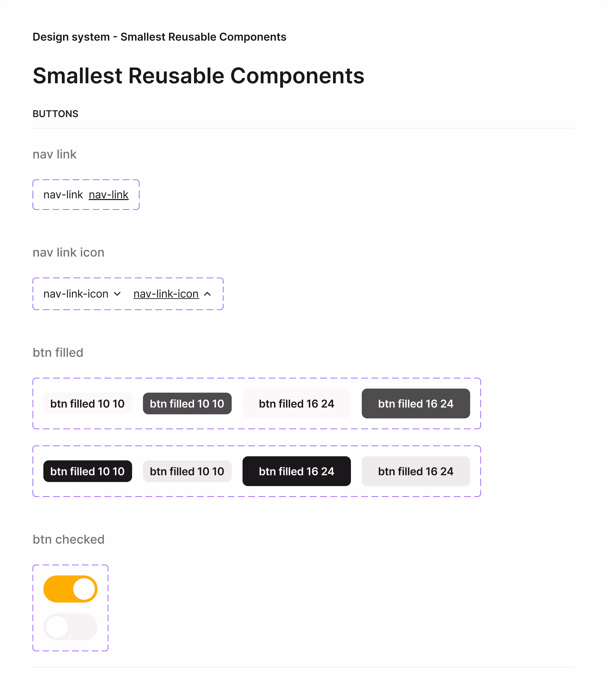This screenshot has width=607, height=700.
Task: Click the second-row light 'btn filled 16 24' button
Action: pos(416,471)
